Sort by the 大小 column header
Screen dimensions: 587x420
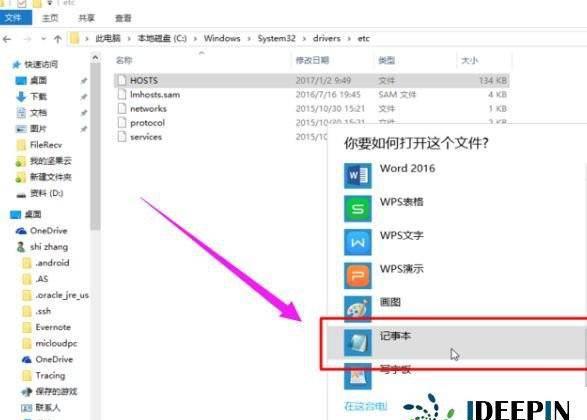[469, 60]
